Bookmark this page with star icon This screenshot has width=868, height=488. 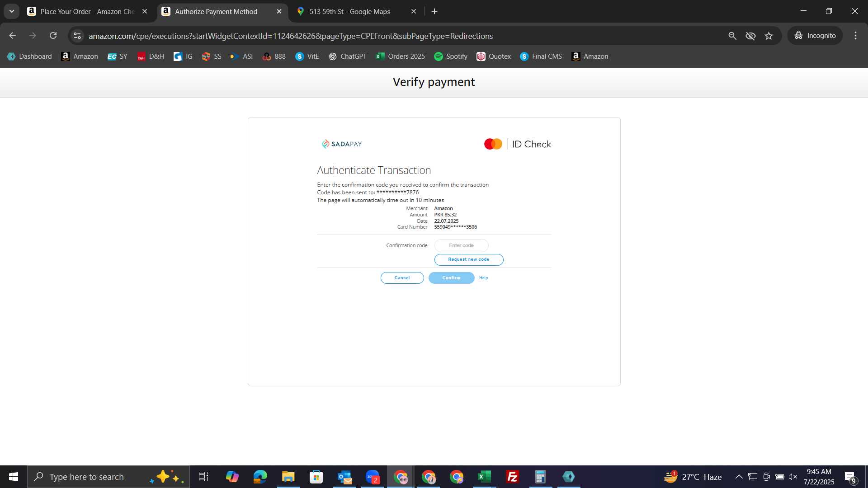point(769,36)
